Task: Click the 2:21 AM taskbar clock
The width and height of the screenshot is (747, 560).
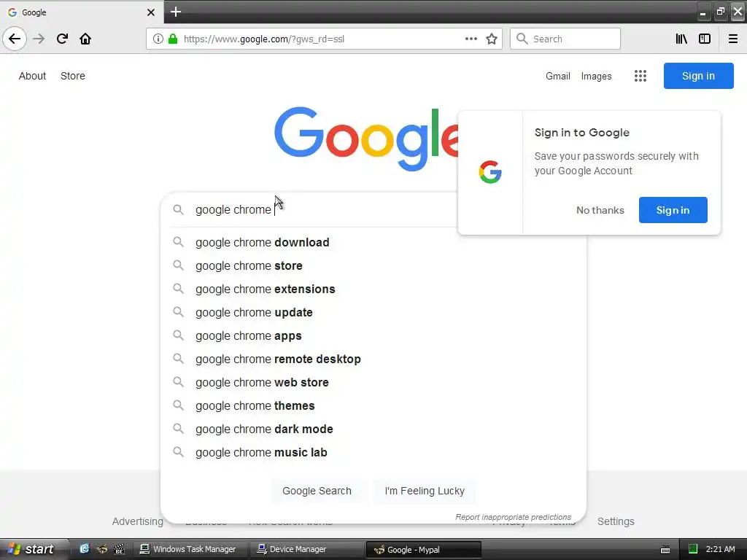Action: pos(720,549)
